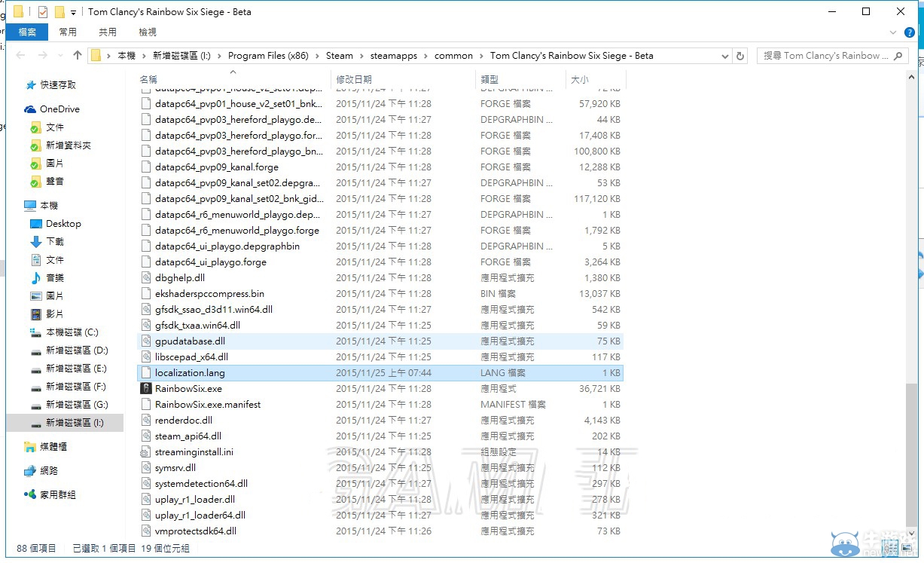Open 文件 folder under OneDrive
924x563 pixels.
pos(54,127)
